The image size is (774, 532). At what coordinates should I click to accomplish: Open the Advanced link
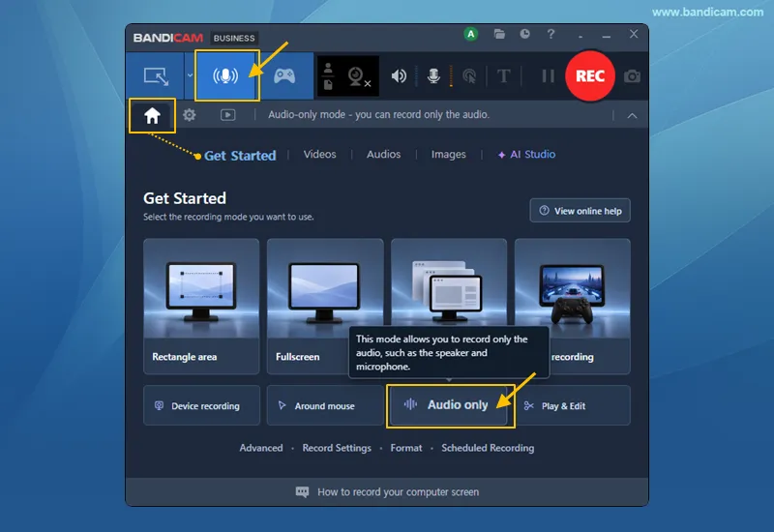tap(261, 448)
